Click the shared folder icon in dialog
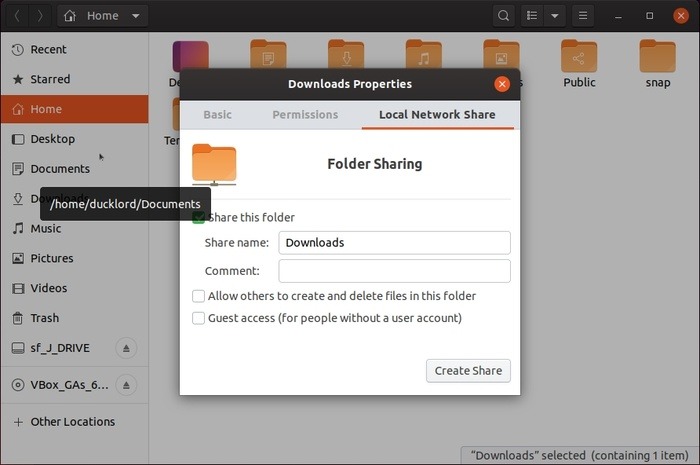This screenshot has width=700, height=465. coord(214,165)
